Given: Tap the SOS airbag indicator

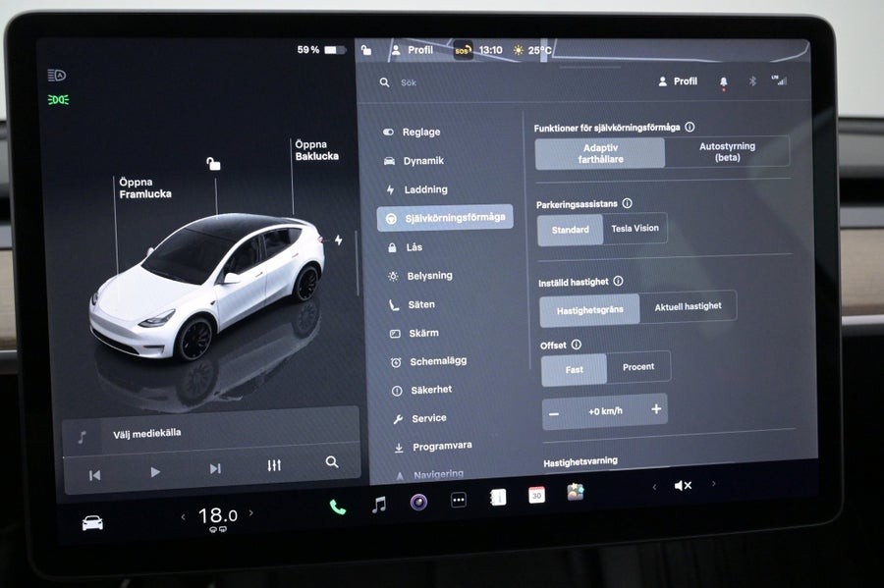Looking at the screenshot, I should point(463,51).
